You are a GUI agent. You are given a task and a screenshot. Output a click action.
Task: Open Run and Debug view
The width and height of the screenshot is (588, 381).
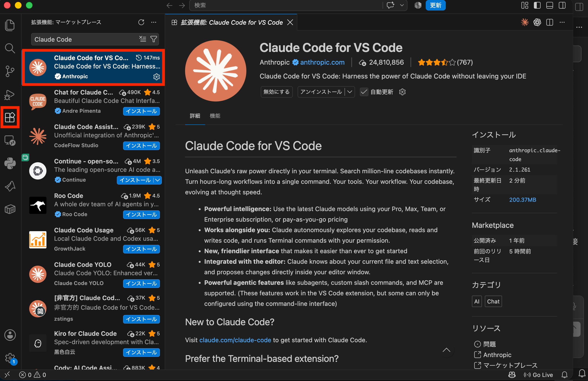(x=10, y=95)
